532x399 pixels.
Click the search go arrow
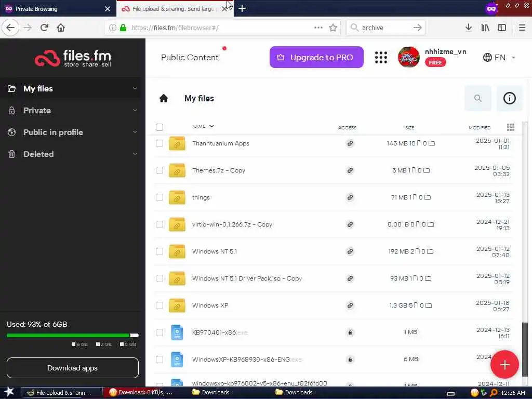[x=418, y=28]
